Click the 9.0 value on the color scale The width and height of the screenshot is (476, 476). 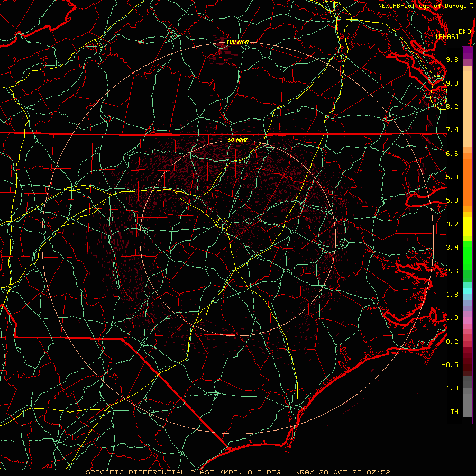click(452, 83)
